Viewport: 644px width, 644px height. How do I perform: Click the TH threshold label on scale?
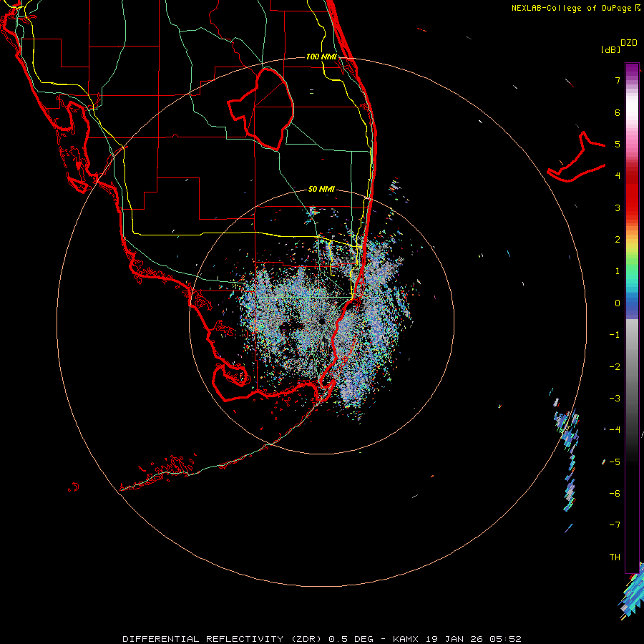[x=615, y=557]
